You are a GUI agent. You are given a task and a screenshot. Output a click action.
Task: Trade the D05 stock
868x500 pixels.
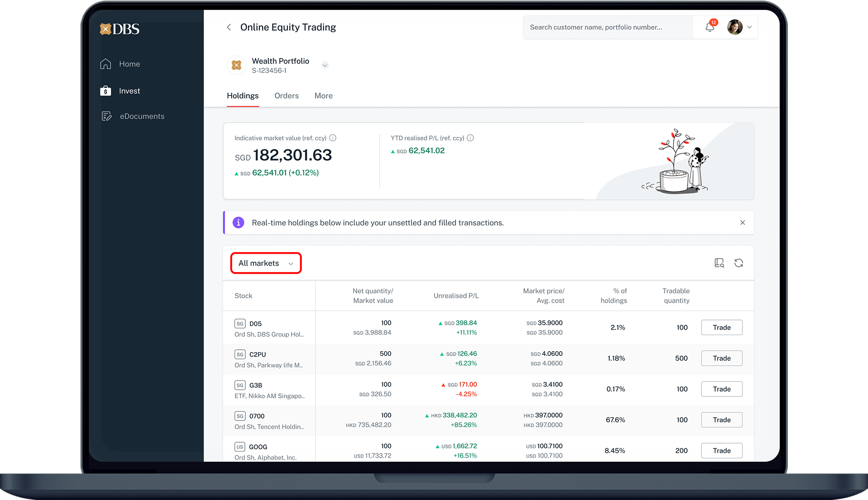click(x=722, y=328)
